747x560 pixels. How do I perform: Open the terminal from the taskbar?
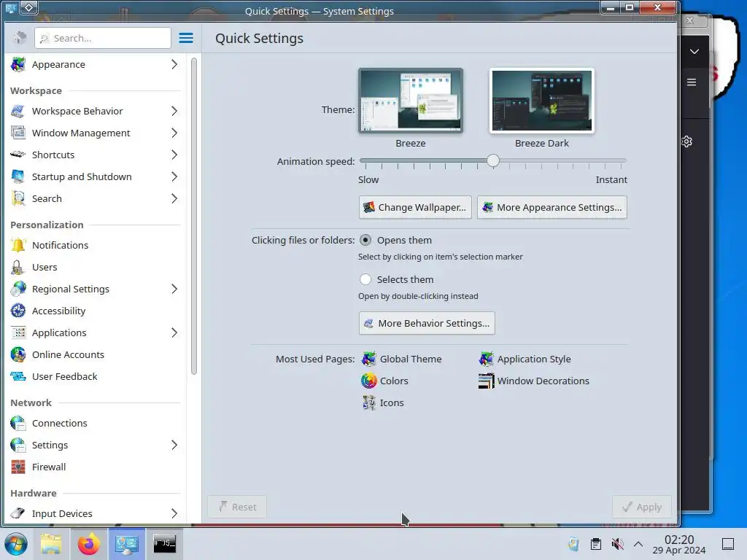[x=164, y=544]
